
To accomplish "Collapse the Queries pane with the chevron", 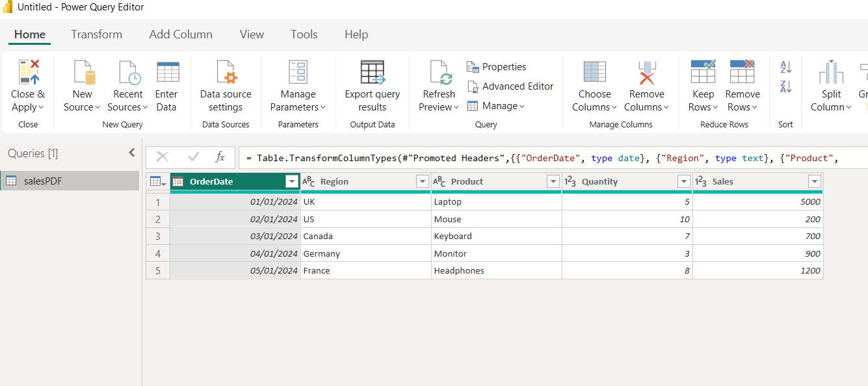I will pyautogui.click(x=132, y=153).
